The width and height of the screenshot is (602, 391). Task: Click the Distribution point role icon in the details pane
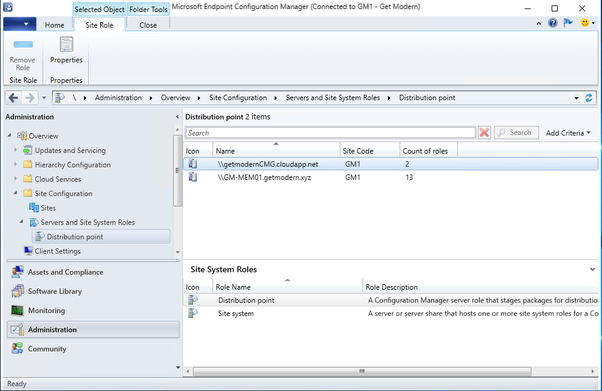pos(193,300)
